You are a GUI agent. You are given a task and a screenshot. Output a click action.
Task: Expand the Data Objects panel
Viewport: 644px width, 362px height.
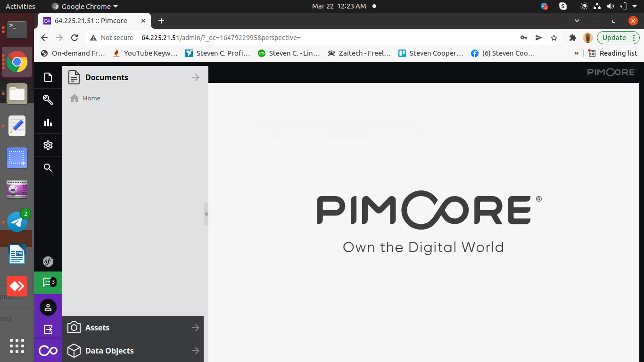[x=133, y=351]
